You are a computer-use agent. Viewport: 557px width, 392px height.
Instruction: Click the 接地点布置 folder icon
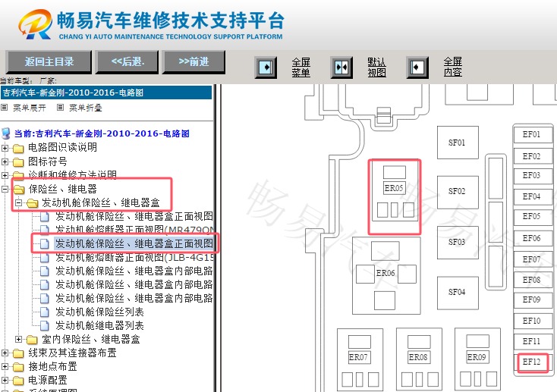(18, 367)
